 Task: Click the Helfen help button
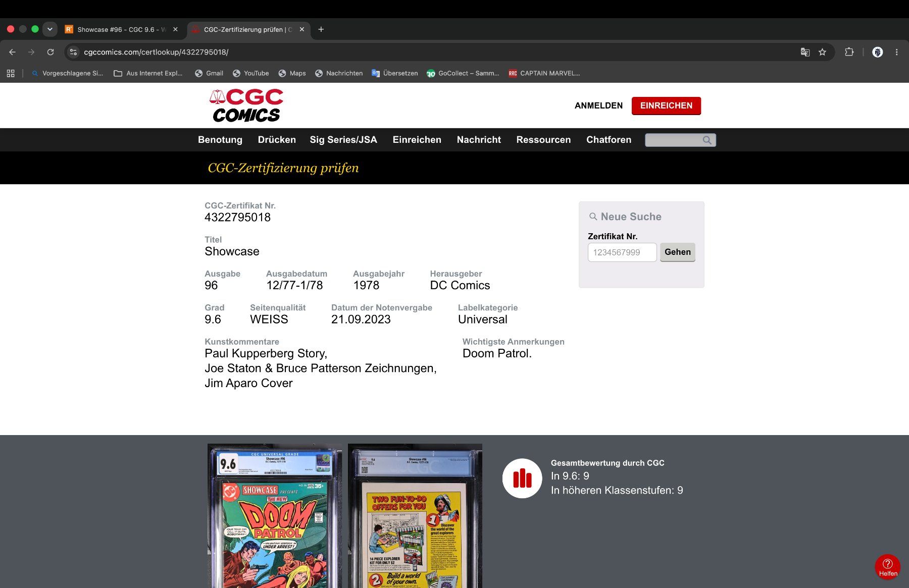[888, 567]
